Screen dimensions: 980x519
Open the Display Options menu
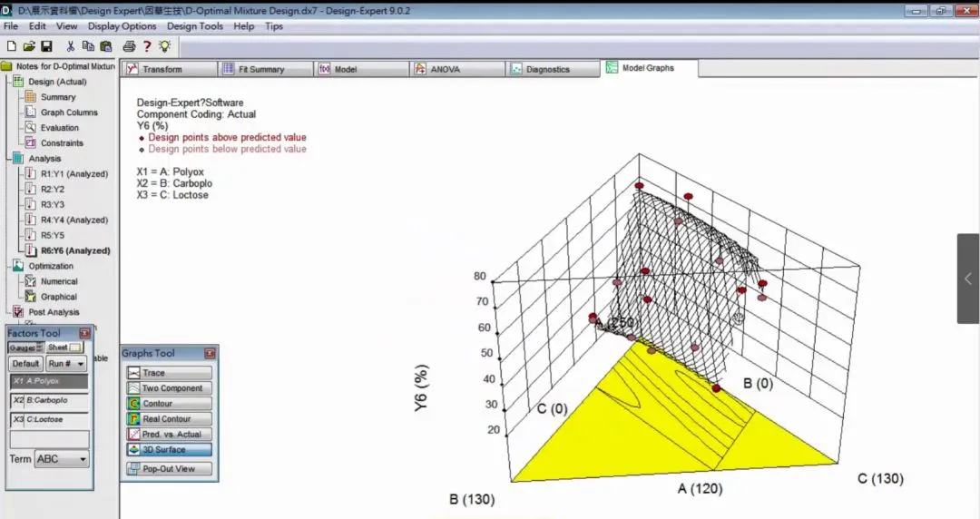pos(122,26)
